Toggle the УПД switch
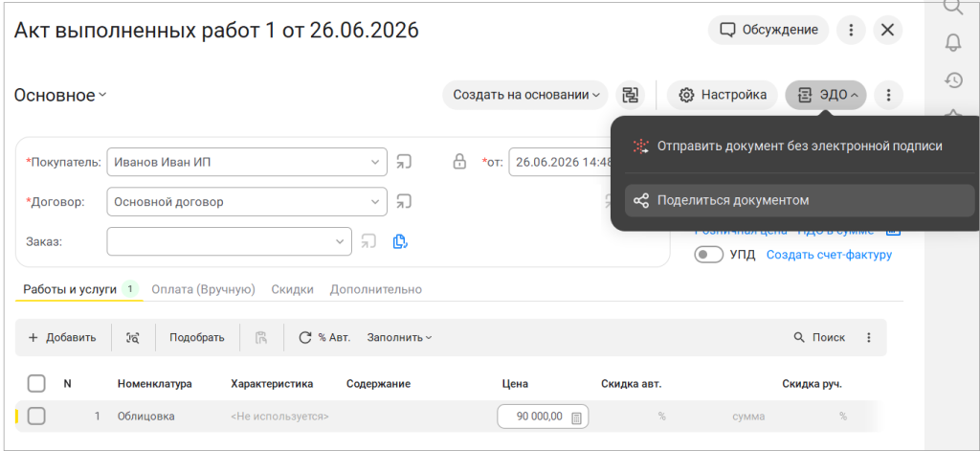 click(x=709, y=256)
